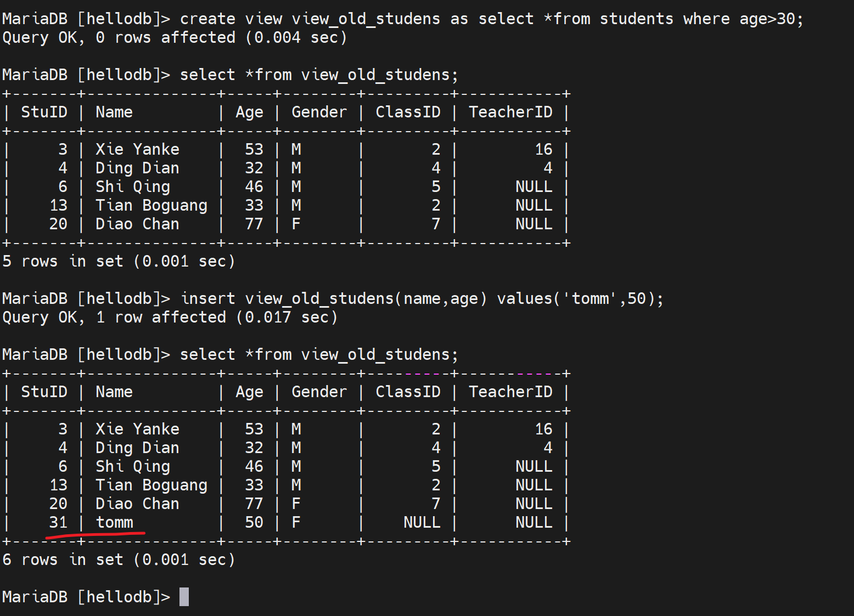Click 'Shi Qing' in the second result table
This screenshot has height=616, width=854.
(x=133, y=466)
